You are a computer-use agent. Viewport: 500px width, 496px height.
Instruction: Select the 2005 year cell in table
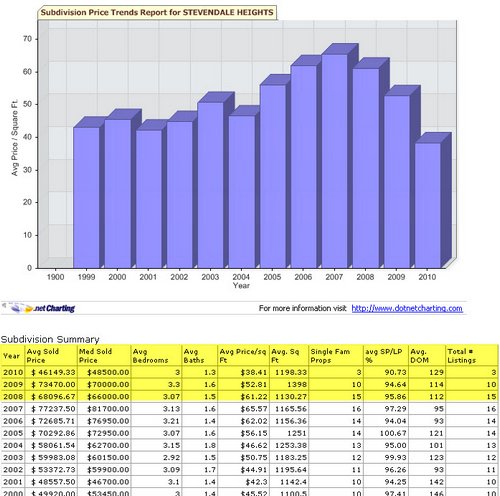(12, 433)
